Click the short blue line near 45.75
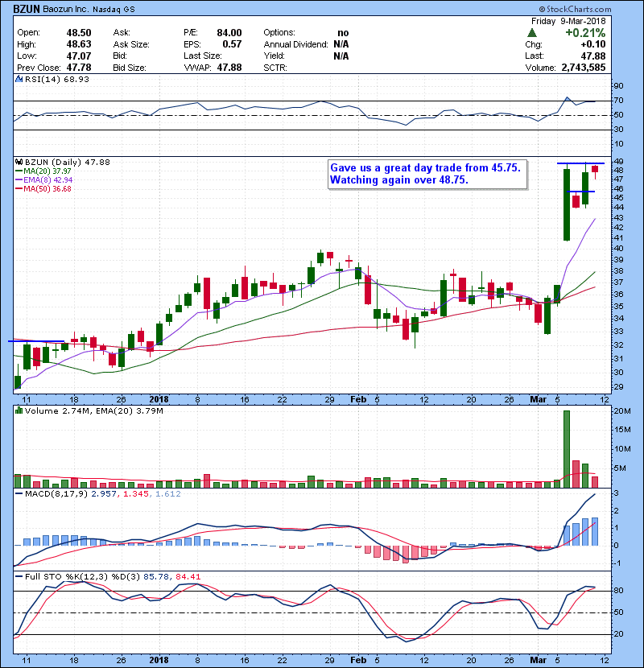 point(580,192)
